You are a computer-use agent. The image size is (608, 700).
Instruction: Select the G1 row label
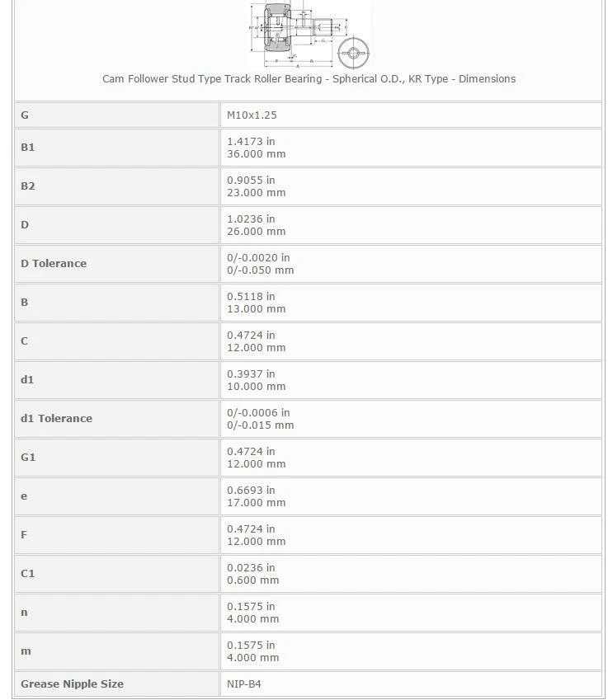(x=28, y=457)
